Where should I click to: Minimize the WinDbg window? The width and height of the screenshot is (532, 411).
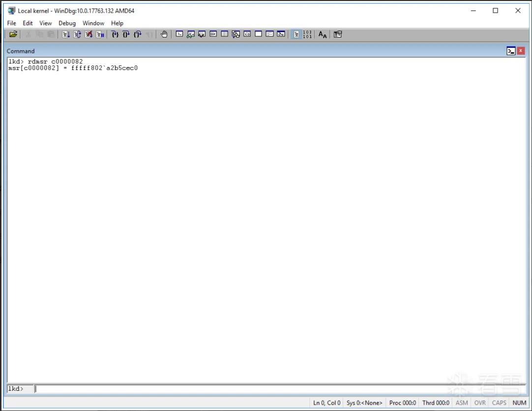tap(473, 10)
